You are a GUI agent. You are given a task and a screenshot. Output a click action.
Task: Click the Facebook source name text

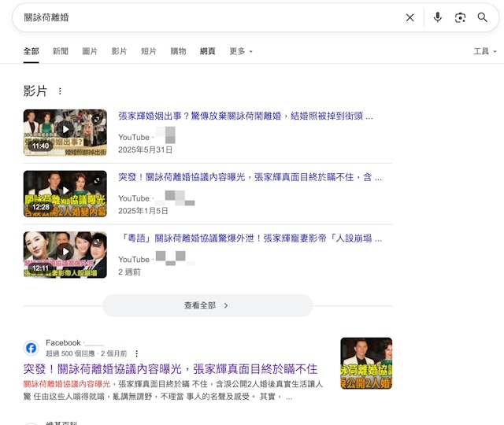point(63,343)
